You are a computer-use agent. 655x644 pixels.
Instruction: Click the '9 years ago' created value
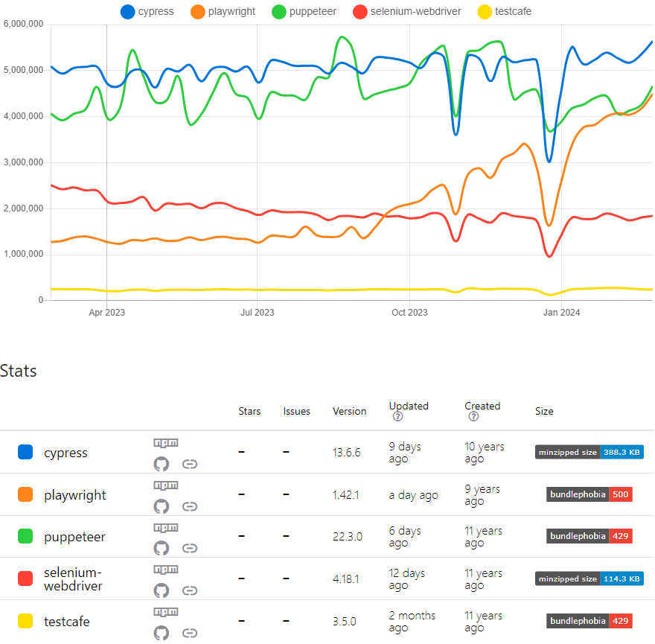pos(482,495)
